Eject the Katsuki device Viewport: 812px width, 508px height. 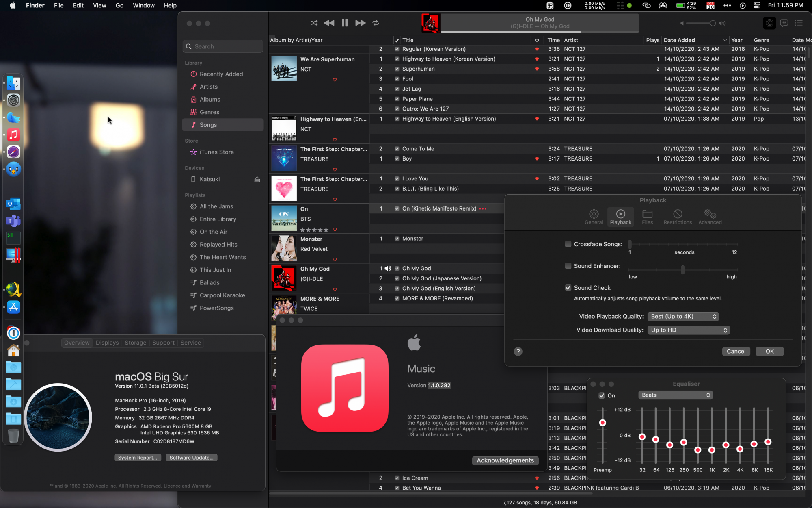pos(257,179)
